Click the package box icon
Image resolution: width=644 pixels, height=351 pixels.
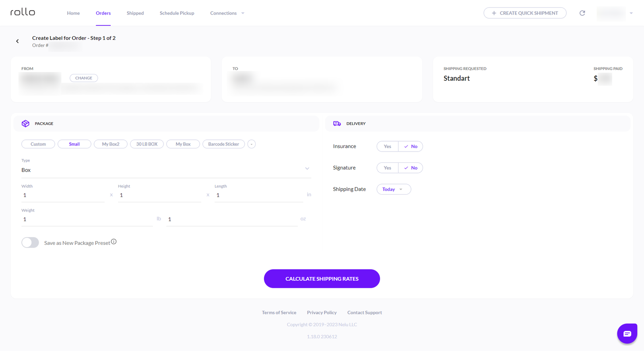point(25,123)
